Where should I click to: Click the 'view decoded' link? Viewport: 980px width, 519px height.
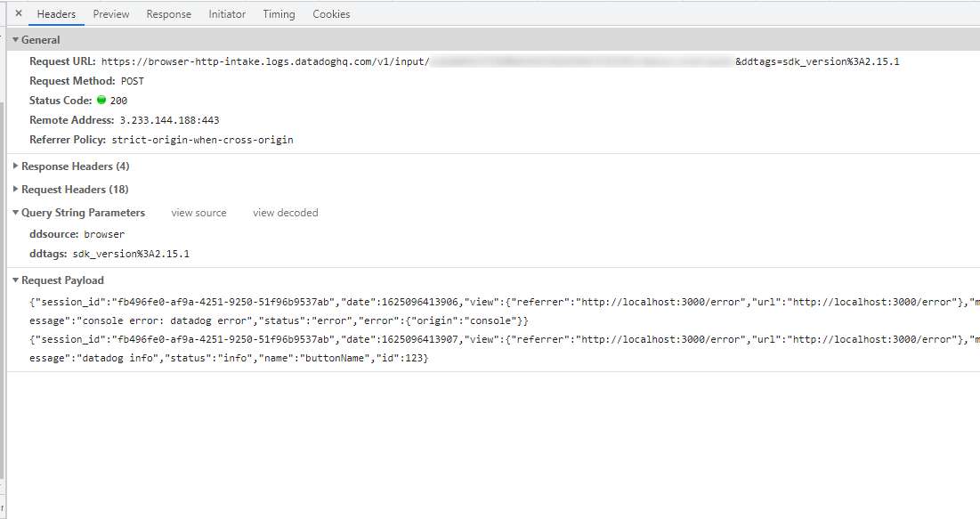(x=286, y=213)
